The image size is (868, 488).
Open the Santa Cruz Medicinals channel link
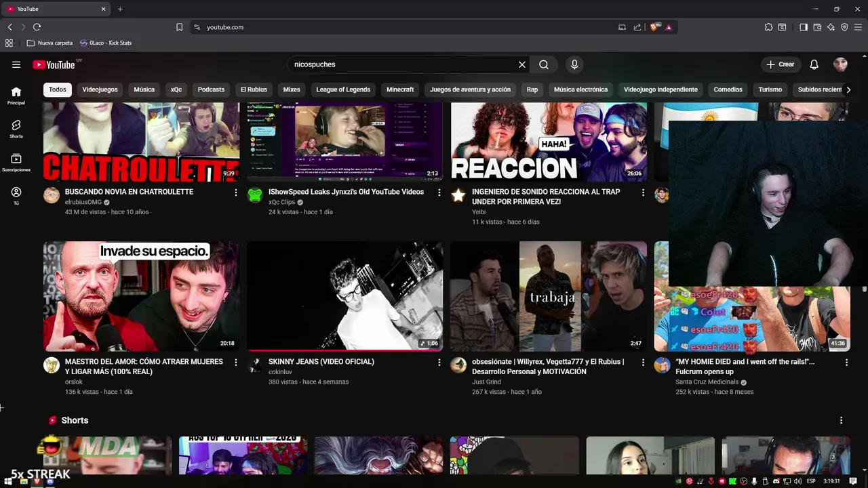tap(707, 382)
